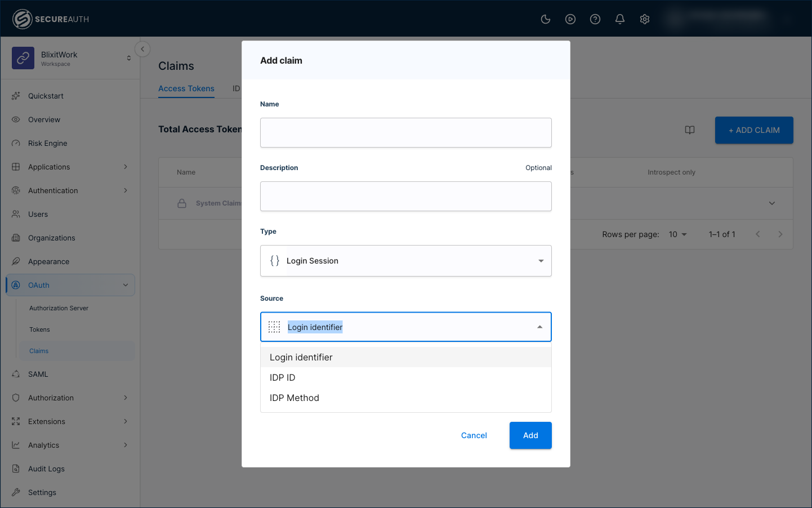
Task: Click the SAML icon
Action: tap(16, 374)
